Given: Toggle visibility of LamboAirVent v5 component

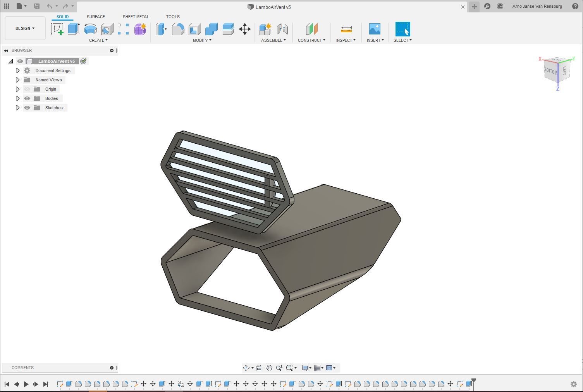Looking at the screenshot, I should click(x=20, y=61).
